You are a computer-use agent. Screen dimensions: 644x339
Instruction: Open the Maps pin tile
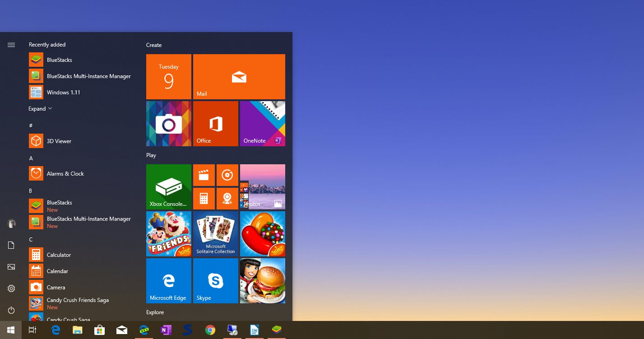click(227, 199)
